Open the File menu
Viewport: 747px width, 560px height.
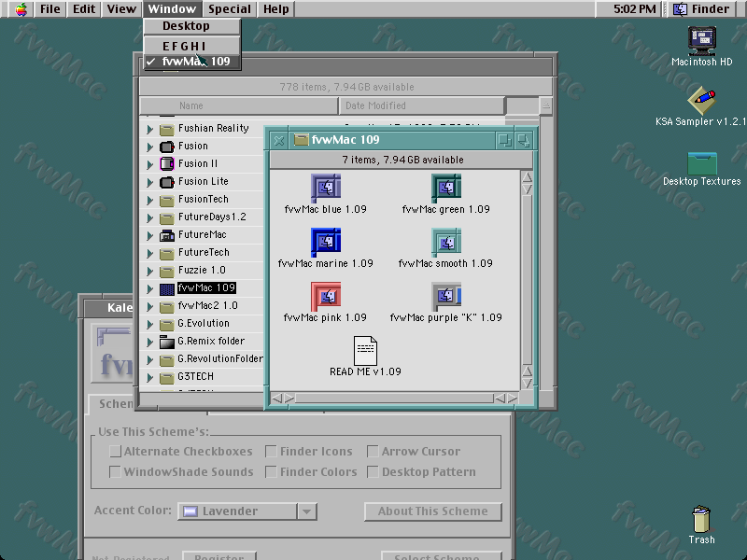pyautogui.click(x=50, y=9)
